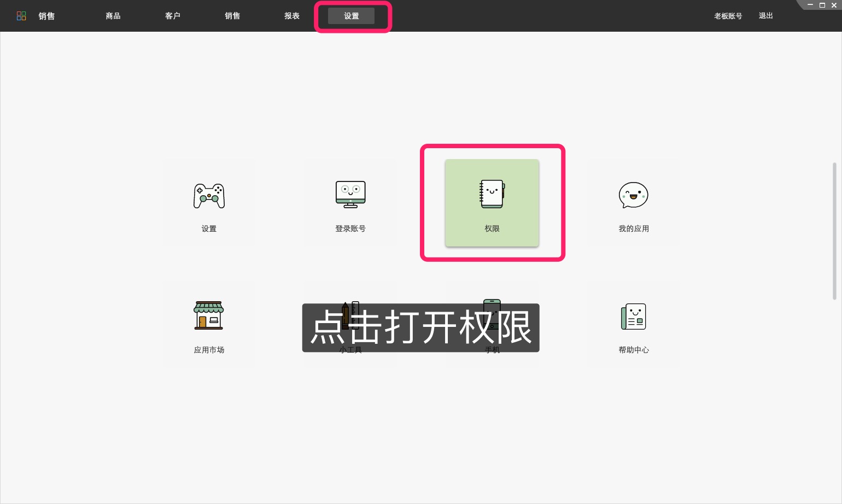Image resolution: width=842 pixels, height=504 pixels.
Task: Go to the 报表 tab
Action: point(292,16)
